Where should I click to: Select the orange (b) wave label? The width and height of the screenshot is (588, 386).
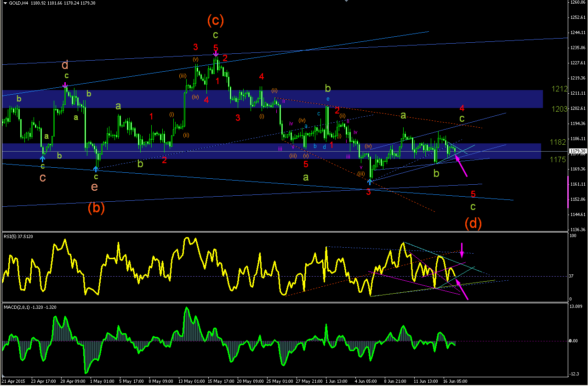[x=97, y=208]
